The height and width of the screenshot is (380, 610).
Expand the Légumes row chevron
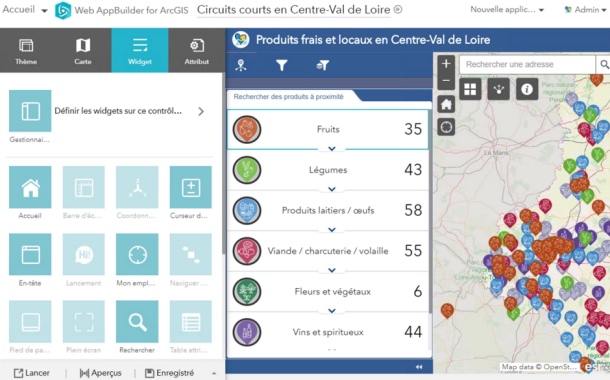(332, 189)
